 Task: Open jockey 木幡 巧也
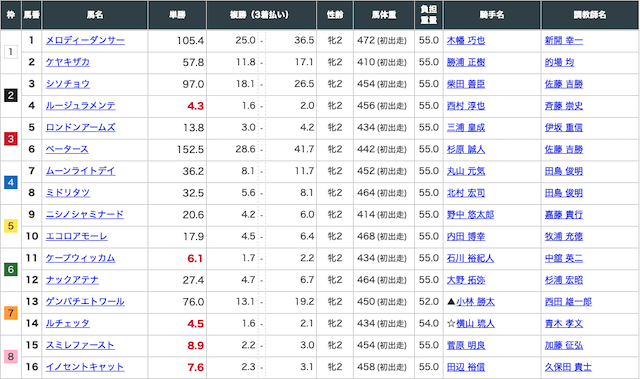(466, 40)
